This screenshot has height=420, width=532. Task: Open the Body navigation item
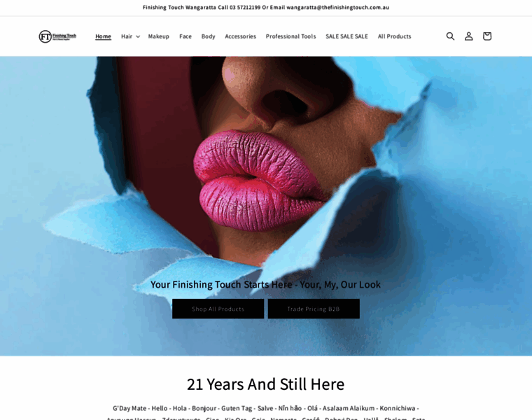click(x=208, y=36)
